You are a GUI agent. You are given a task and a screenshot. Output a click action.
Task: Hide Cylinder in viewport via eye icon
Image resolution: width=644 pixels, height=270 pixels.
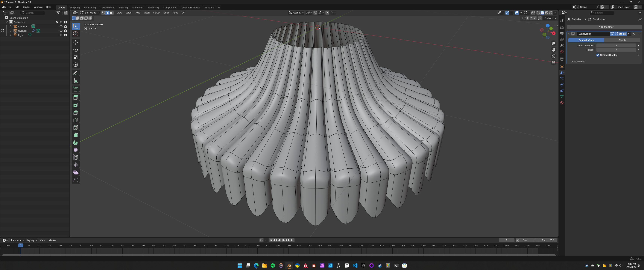61,31
